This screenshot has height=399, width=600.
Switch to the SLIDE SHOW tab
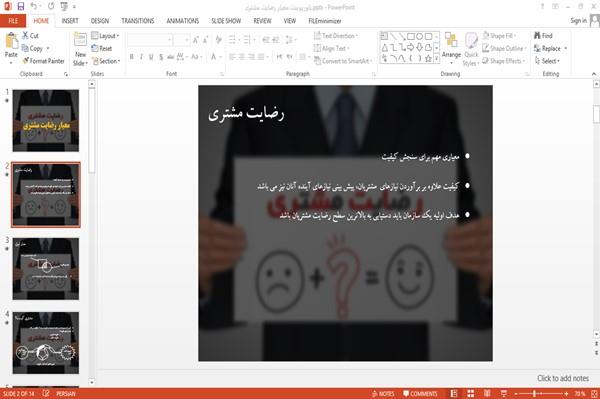(226, 21)
